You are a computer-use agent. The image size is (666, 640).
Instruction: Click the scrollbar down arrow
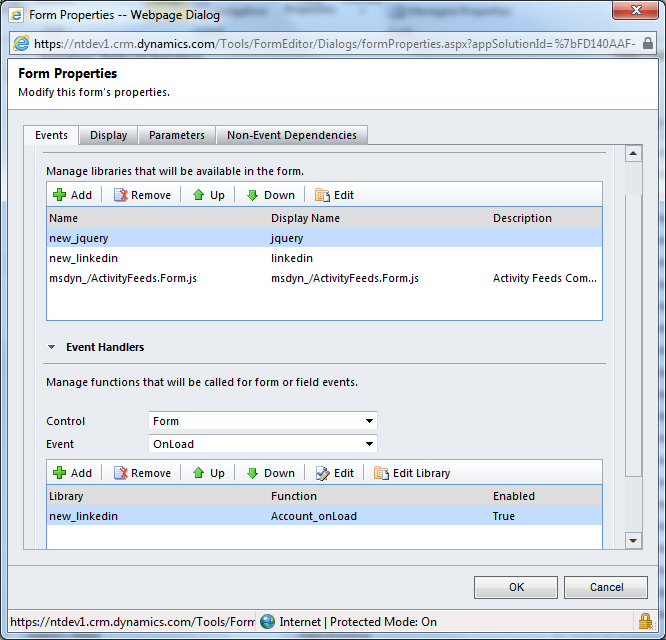coord(633,540)
